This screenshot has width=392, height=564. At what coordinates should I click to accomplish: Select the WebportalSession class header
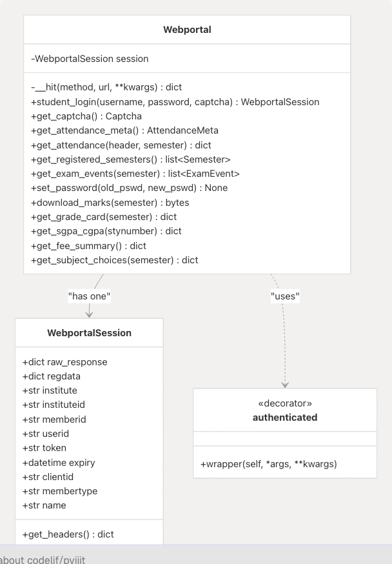89,333
